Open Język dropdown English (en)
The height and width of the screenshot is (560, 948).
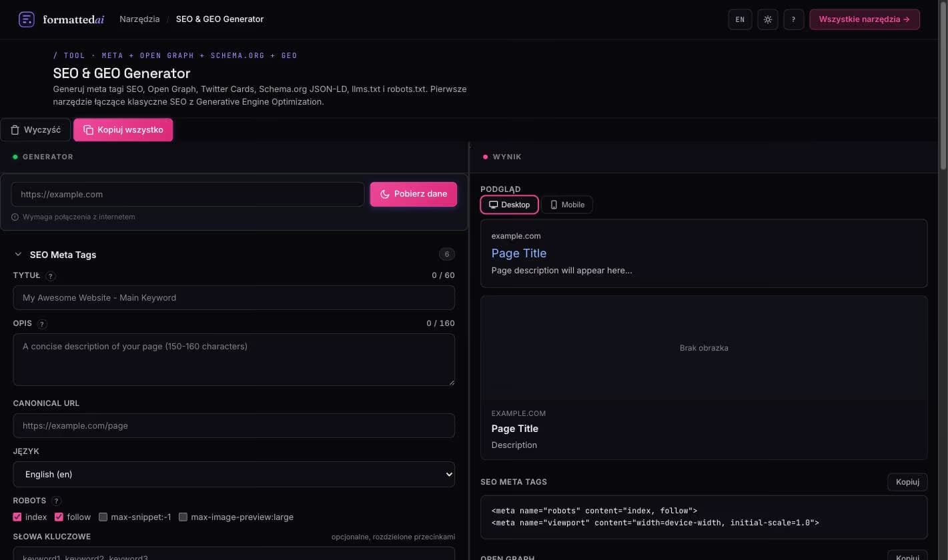pos(233,474)
